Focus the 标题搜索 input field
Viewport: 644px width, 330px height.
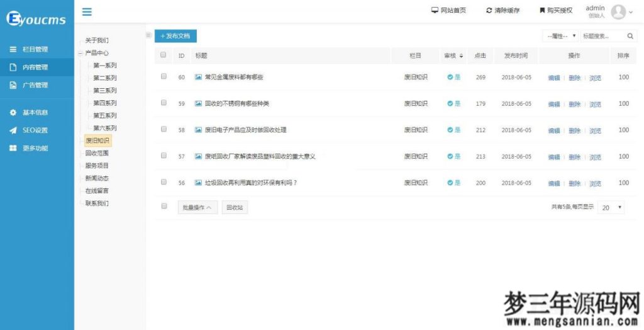click(x=603, y=36)
